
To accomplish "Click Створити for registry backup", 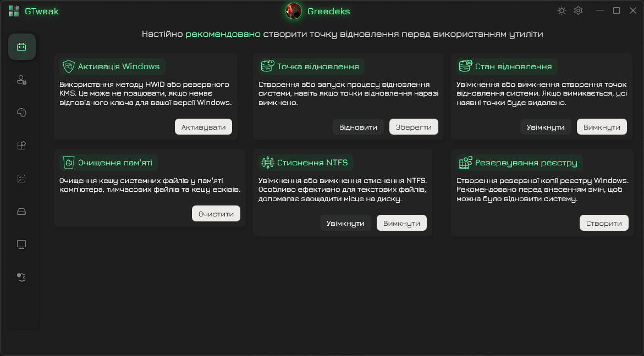I will click(x=604, y=223).
